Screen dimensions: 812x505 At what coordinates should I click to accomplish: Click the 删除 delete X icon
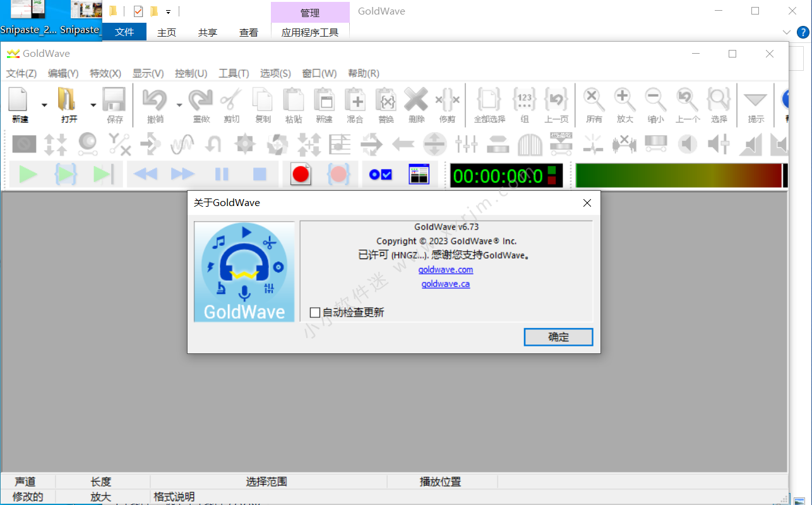pos(416,100)
